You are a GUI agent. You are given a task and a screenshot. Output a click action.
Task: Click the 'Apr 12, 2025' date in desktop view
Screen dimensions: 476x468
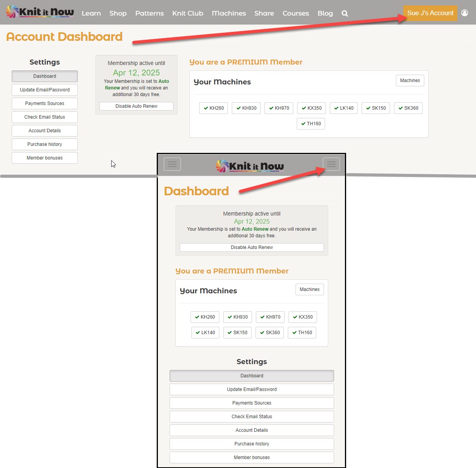pyautogui.click(x=136, y=73)
